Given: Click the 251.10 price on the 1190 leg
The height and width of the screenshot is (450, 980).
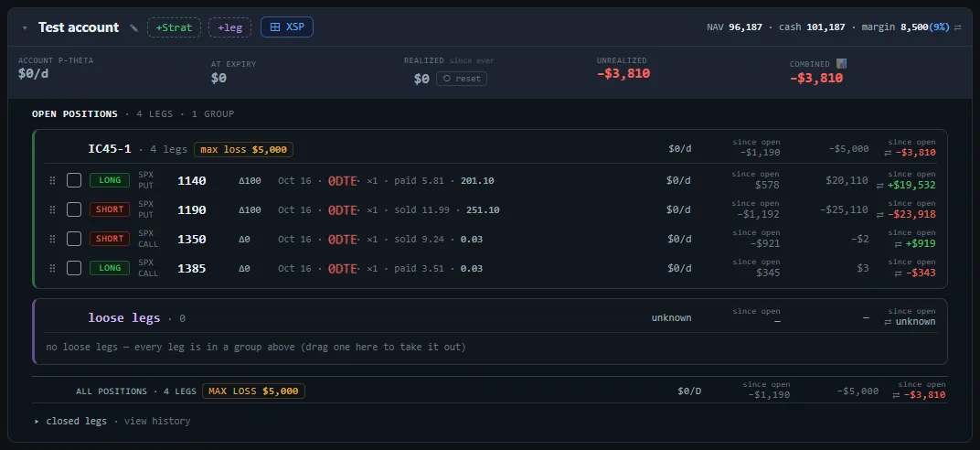Looking at the screenshot, I should 483,210.
